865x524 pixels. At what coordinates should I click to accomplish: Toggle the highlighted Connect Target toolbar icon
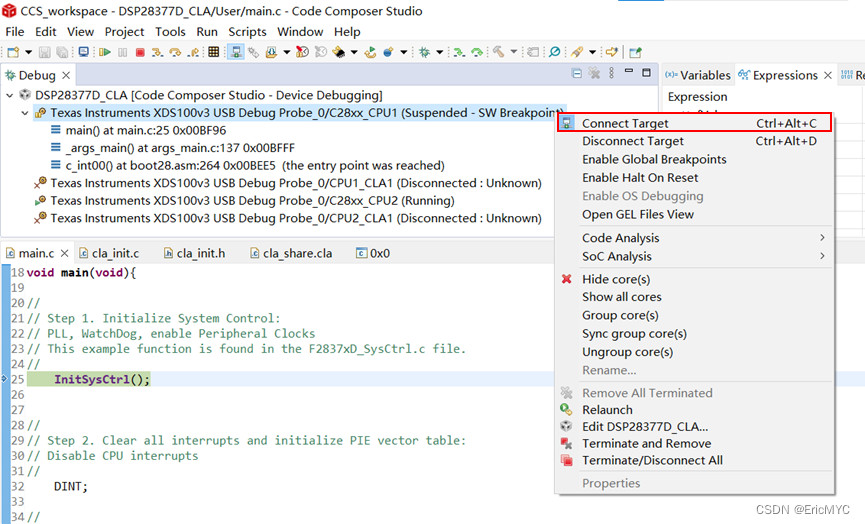236,52
